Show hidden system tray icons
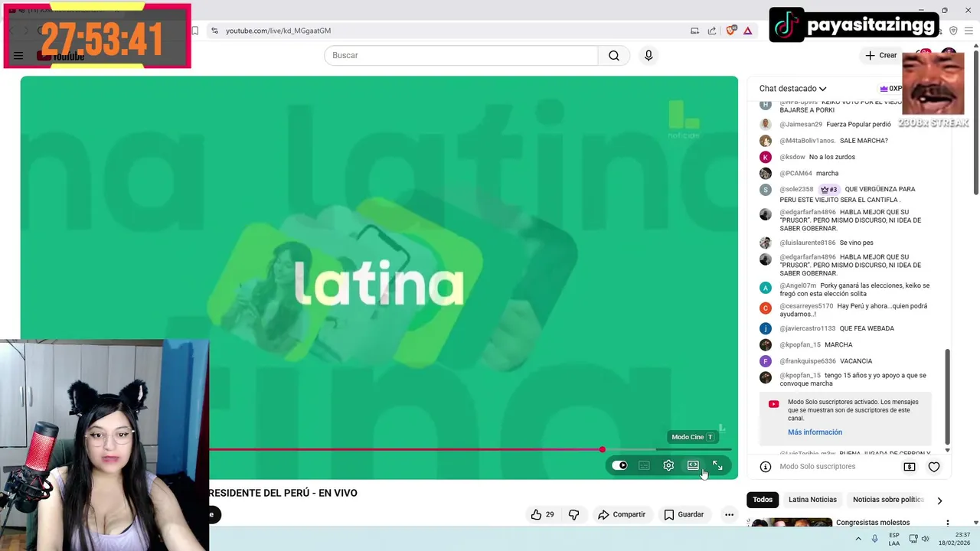980x551 pixels. pyautogui.click(x=858, y=539)
